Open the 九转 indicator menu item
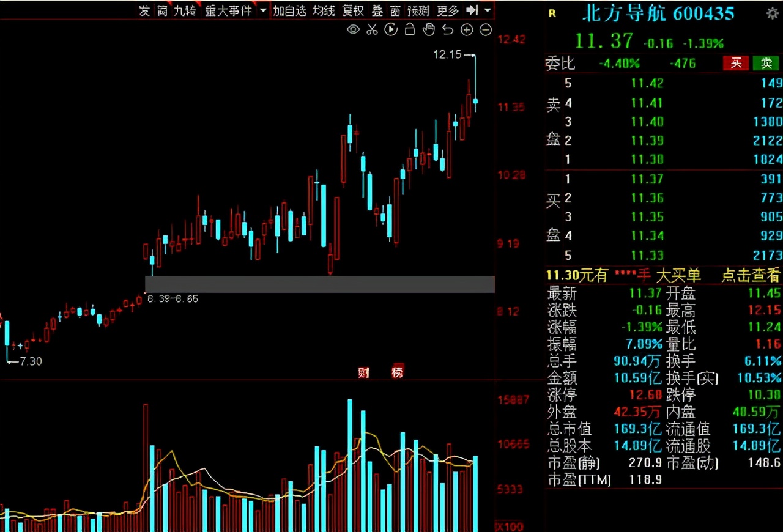This screenshot has width=783, height=532. pos(185,10)
